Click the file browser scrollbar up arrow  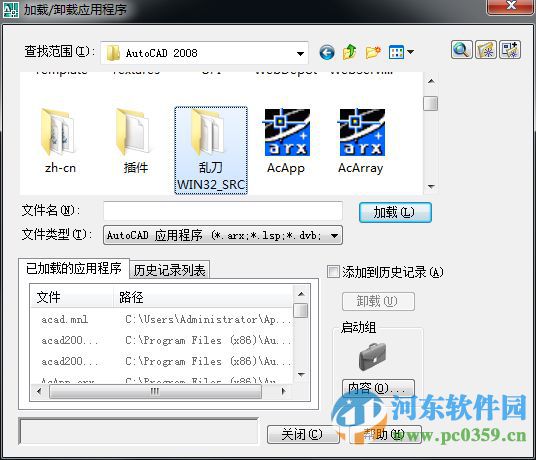point(431,82)
